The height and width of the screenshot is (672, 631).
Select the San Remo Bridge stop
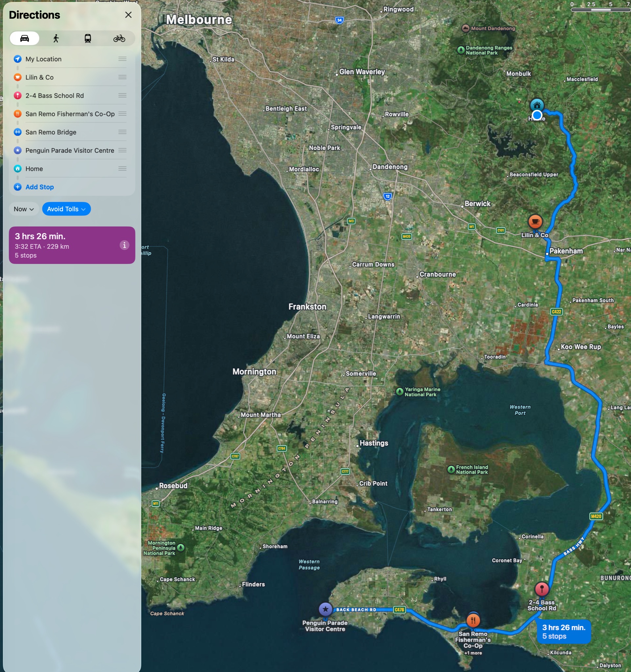(x=70, y=132)
